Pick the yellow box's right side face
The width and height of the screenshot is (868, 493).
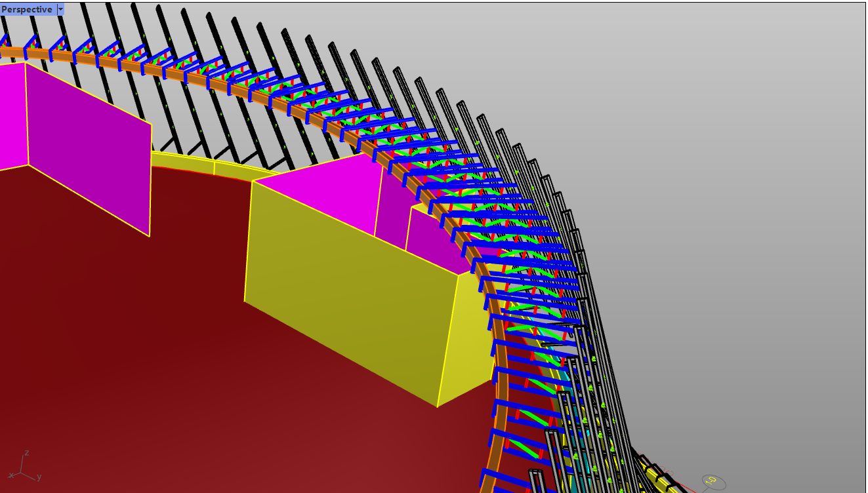[x=465, y=334]
